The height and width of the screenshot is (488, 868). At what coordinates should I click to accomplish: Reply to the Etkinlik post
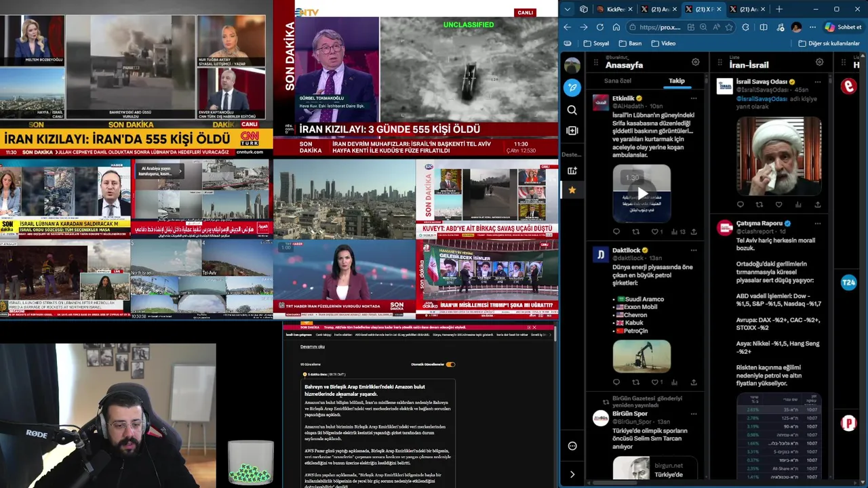click(616, 232)
